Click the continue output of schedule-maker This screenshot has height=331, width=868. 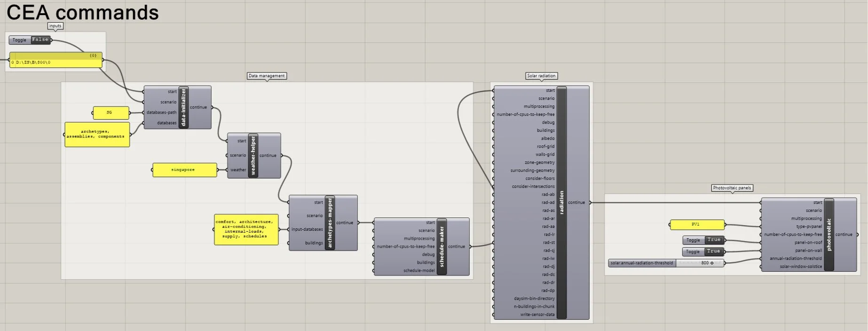coord(457,246)
